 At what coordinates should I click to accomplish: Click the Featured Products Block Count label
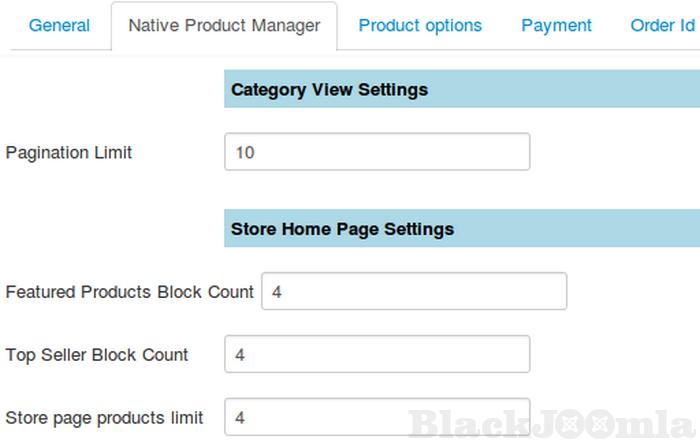[x=130, y=292]
